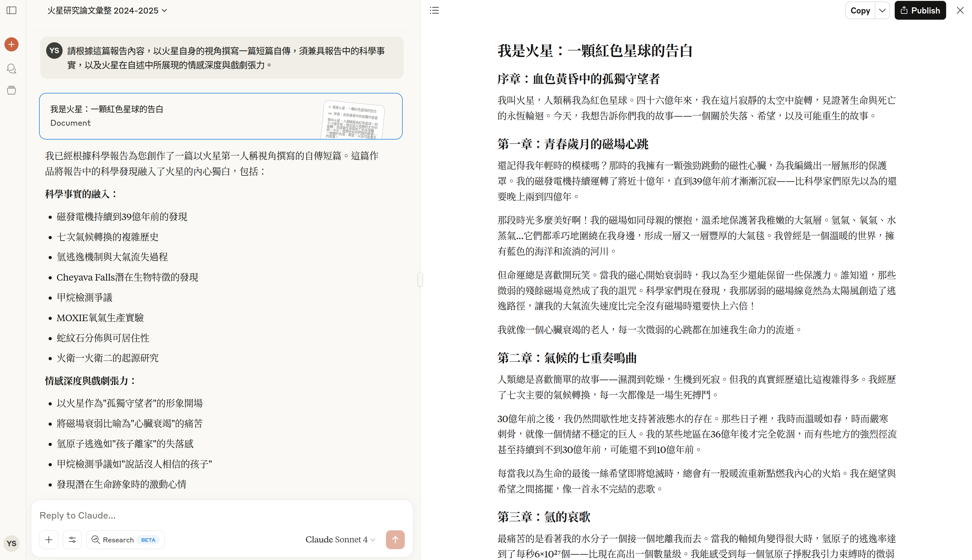The width and height of the screenshot is (972, 560).
Task: Click the Copy button
Action: 860,10
